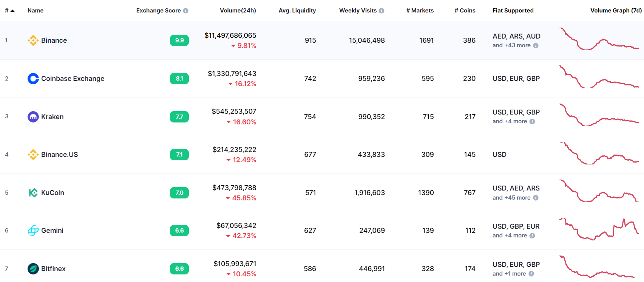Click info icon beside Gemini's +4 more
The height and width of the screenshot is (282, 644).
pos(532,236)
